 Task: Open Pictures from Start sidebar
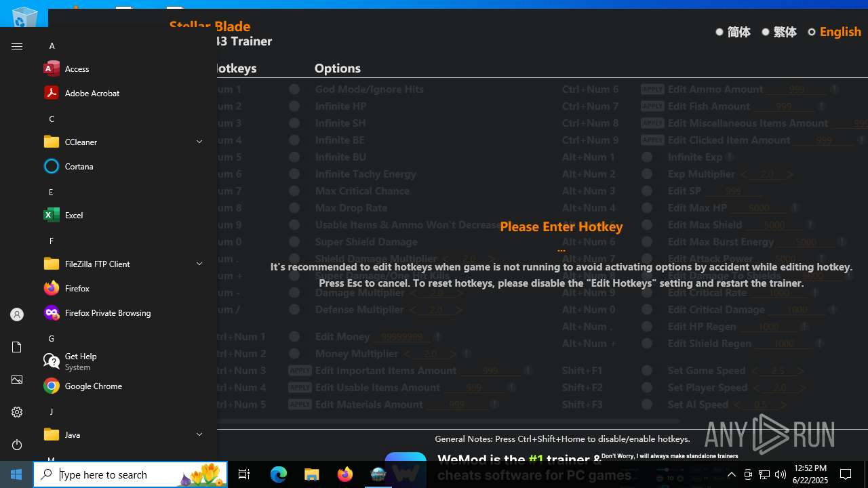pyautogui.click(x=17, y=380)
